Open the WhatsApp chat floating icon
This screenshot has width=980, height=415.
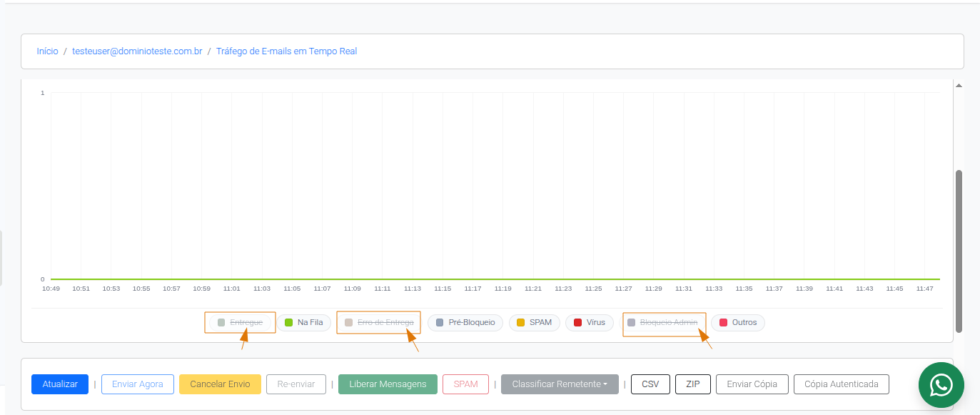[941, 385]
